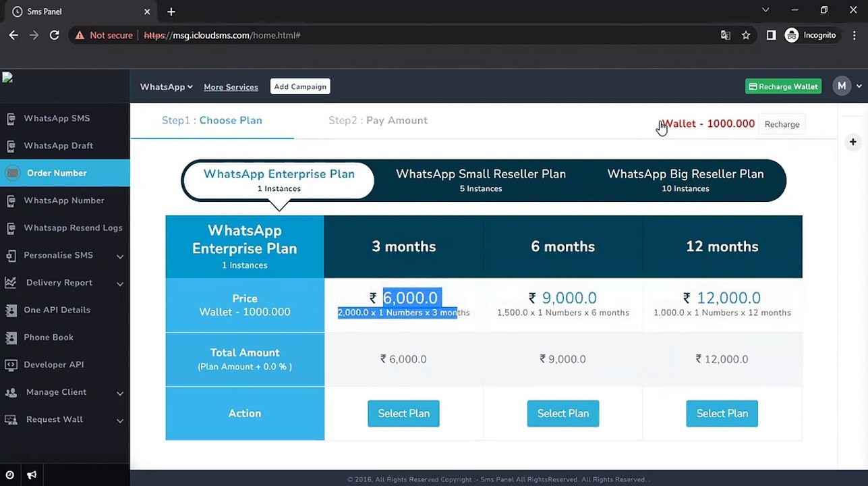Click the ₹ 12,000.0 total amount cell
This screenshot has width=868, height=486.
[722, 359]
